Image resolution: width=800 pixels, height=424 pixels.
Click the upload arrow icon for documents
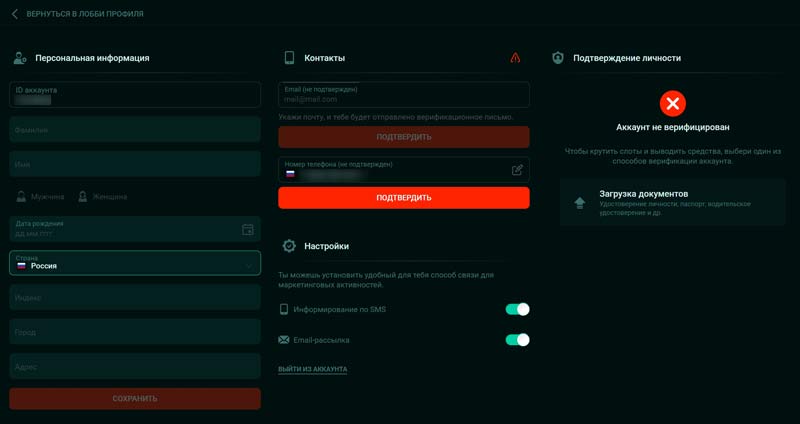click(579, 202)
